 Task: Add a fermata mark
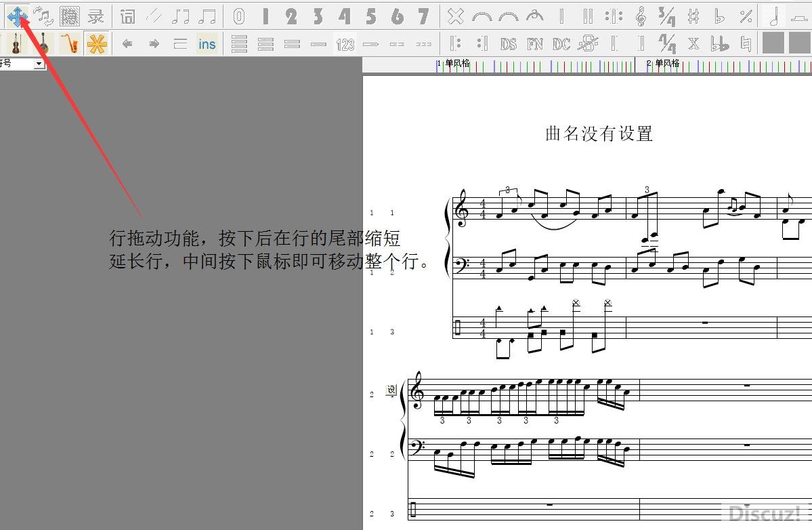pos(534,16)
